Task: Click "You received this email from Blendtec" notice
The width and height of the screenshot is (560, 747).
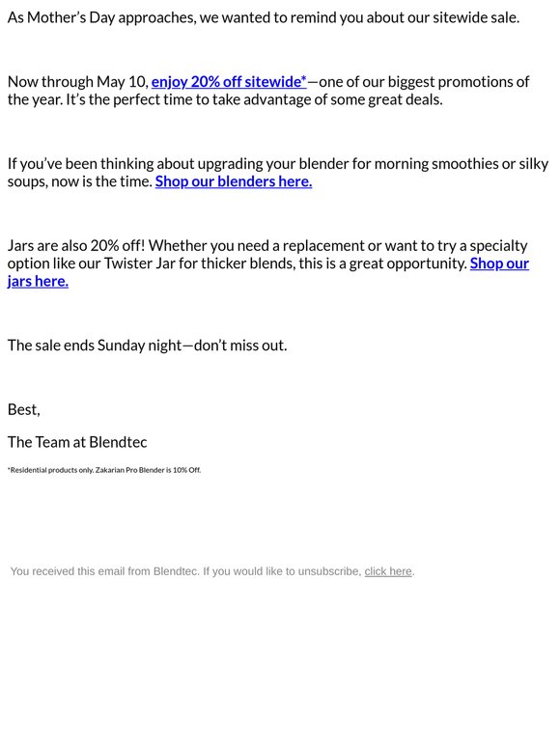Action: coord(104,571)
